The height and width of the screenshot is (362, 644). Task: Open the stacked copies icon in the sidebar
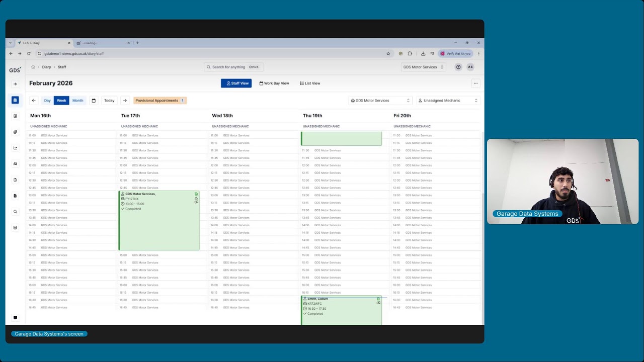(15, 132)
